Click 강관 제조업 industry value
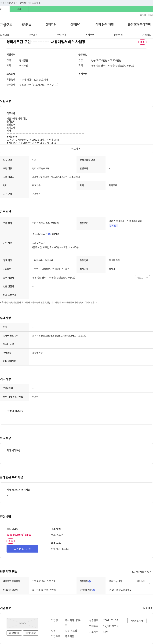153x644 pixels. point(71,631)
